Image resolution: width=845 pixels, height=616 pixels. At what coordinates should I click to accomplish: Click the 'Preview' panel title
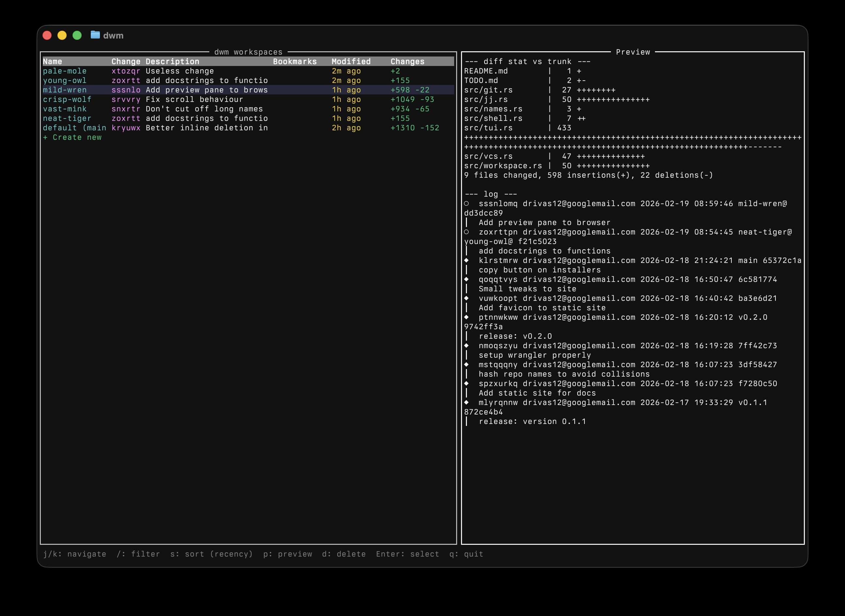[x=633, y=52]
